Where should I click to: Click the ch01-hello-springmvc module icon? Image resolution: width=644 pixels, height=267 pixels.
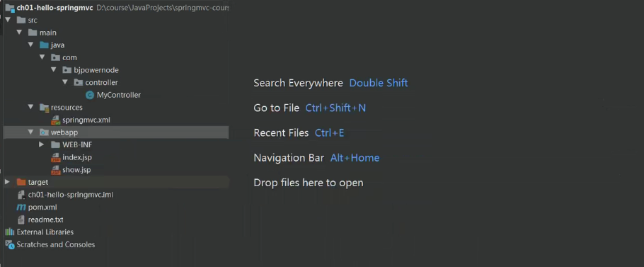click(9, 8)
